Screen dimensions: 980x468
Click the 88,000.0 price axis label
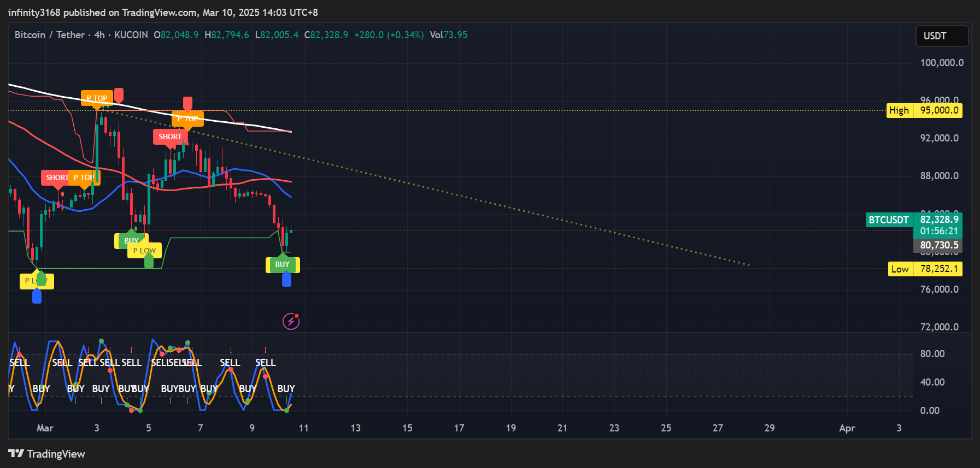tap(940, 176)
